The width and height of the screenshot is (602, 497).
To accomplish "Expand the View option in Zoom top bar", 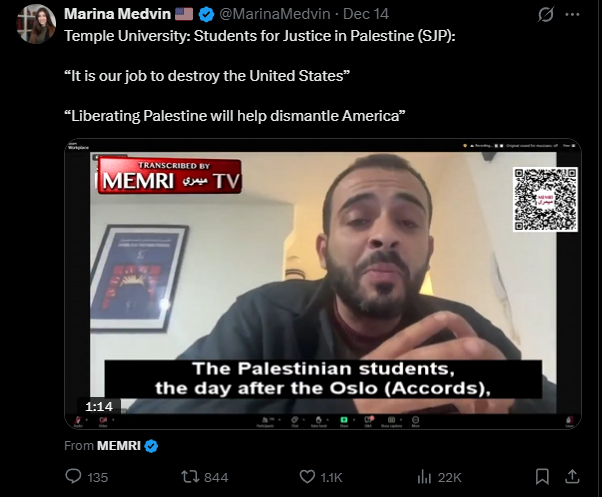I will pyautogui.click(x=569, y=146).
